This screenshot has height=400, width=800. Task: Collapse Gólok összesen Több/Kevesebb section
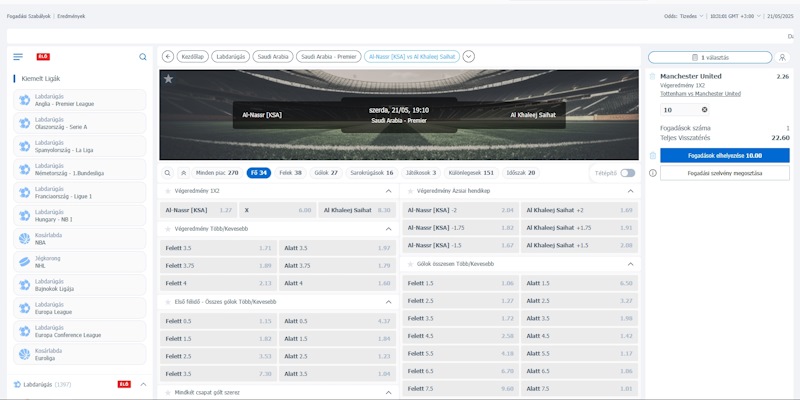click(x=631, y=264)
